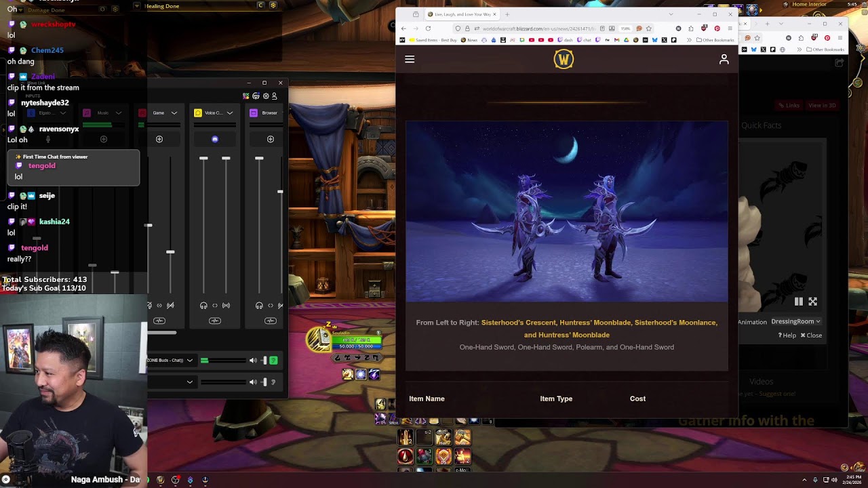The height and width of the screenshot is (488, 868).
Task: Bookmark this page with the star icon
Action: pyautogui.click(x=649, y=28)
